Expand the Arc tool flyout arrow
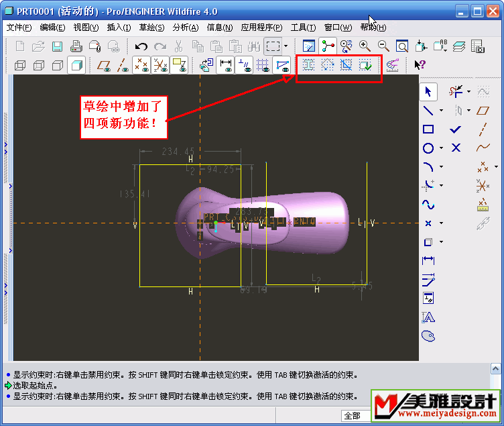This screenshot has height=426, width=504. 441,166
